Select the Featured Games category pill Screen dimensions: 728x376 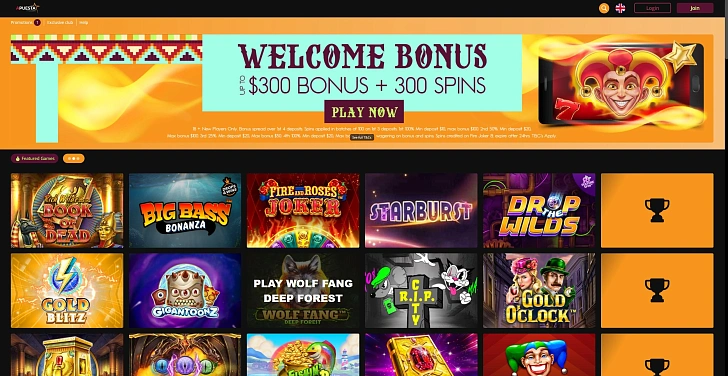34,158
